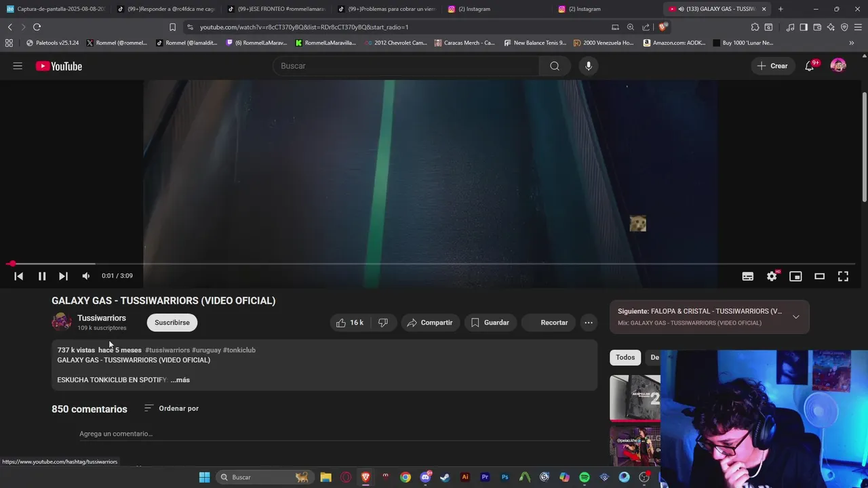Click the Compartir share button
The image size is (868, 488).
430,323
